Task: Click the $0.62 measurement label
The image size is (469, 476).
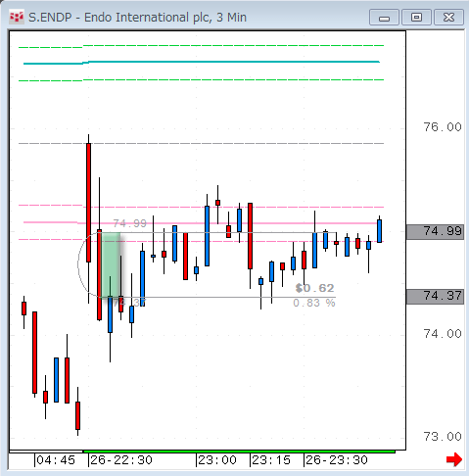Action: [314, 288]
